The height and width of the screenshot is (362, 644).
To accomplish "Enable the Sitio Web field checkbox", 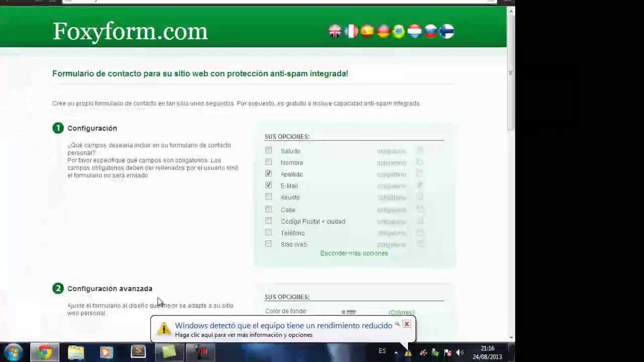I will click(268, 244).
